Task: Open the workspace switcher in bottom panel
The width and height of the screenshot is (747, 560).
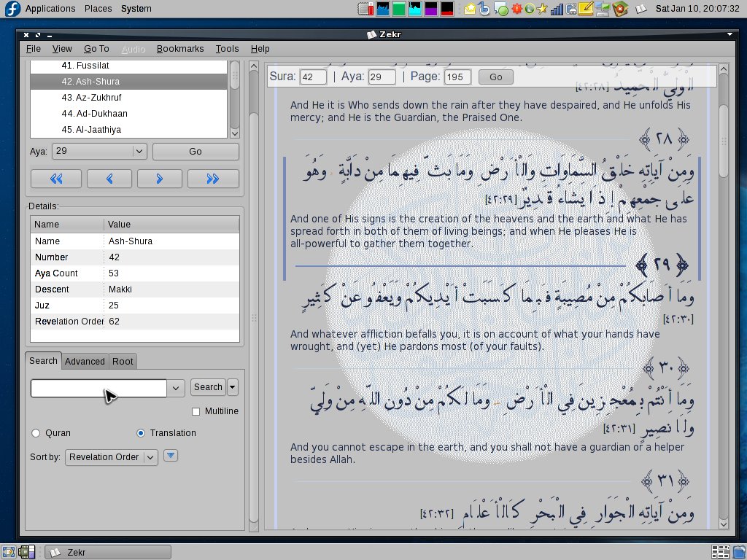Action: pyautogui.click(x=720, y=552)
